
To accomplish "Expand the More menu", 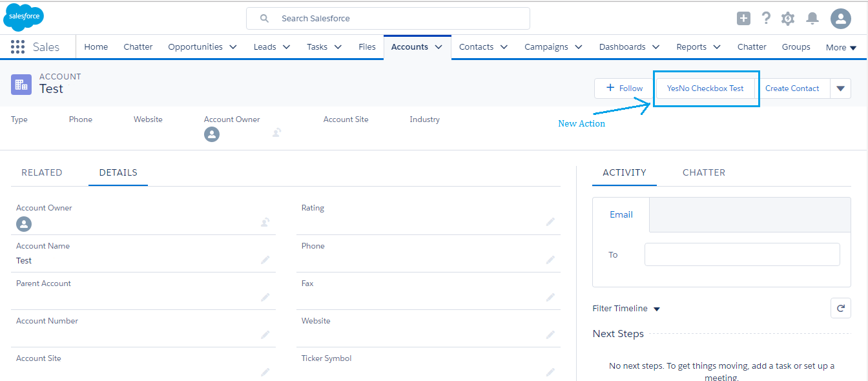I will [x=840, y=47].
